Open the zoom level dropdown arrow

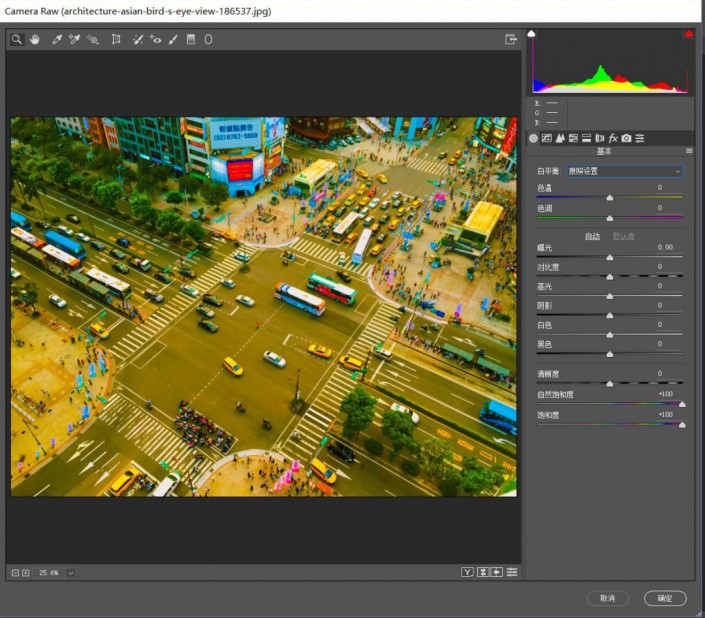click(70, 573)
